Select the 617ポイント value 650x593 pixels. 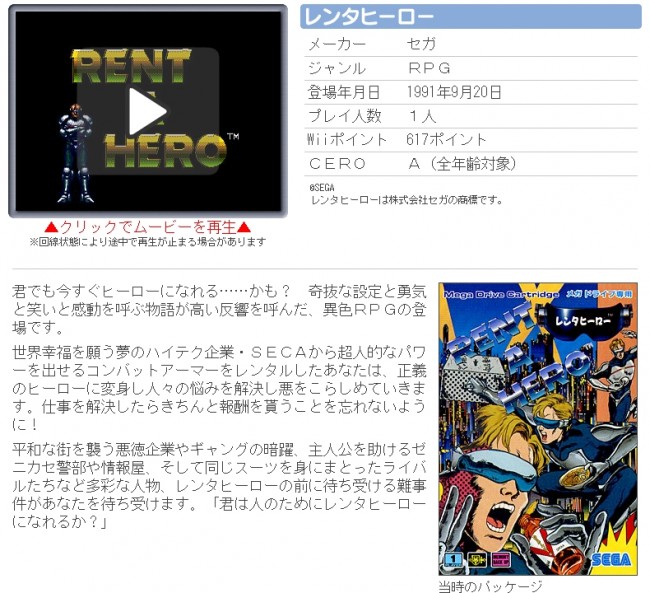pos(446,140)
